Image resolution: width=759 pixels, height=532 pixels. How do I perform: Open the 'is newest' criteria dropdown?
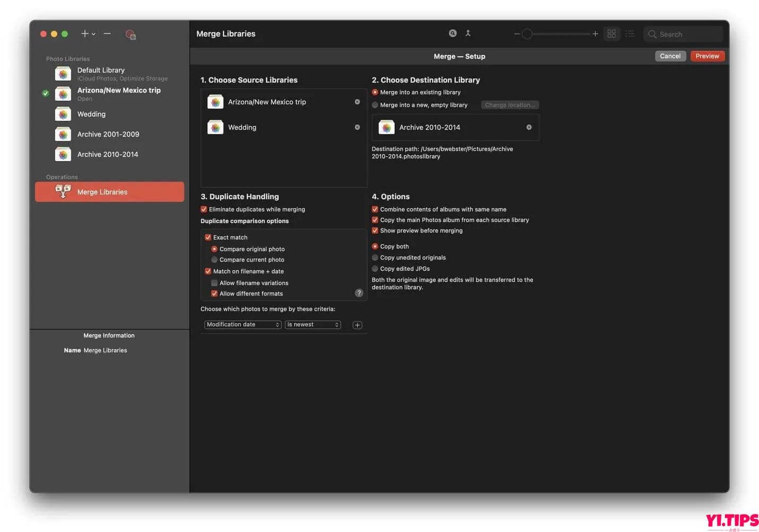tap(313, 324)
